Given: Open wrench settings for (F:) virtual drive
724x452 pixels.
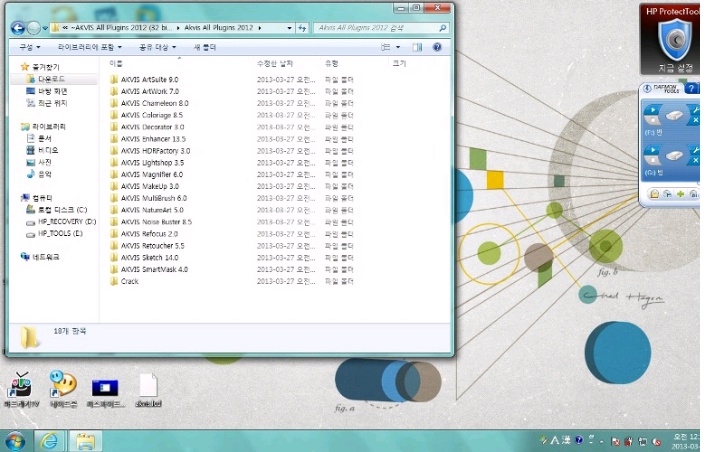Looking at the screenshot, I should pos(695,110).
